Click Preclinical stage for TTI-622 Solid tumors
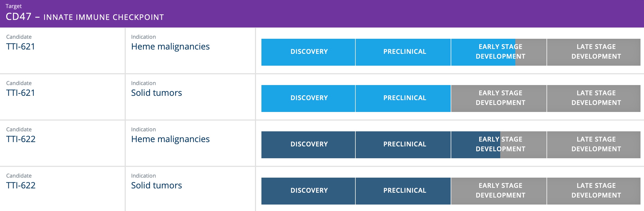This screenshot has height=211, width=644. 404,191
